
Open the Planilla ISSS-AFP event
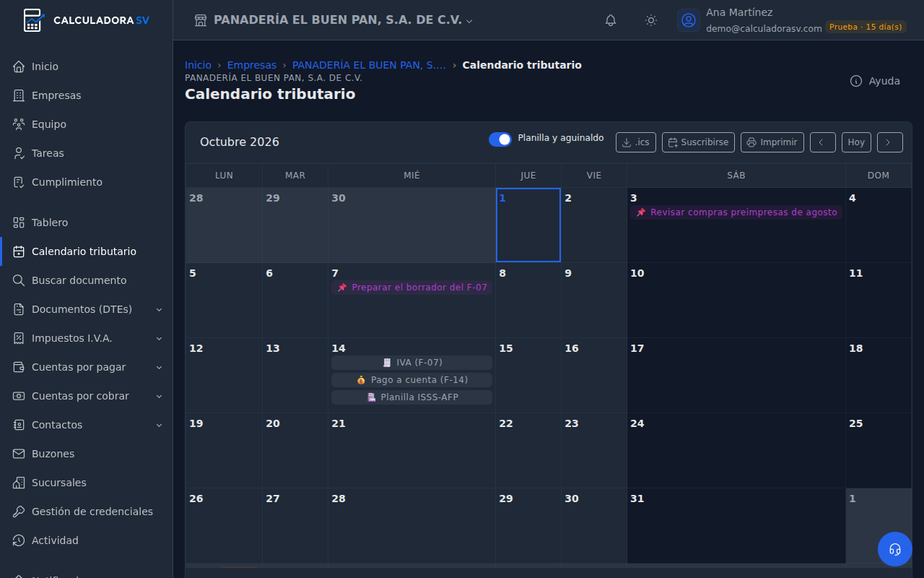click(x=412, y=397)
